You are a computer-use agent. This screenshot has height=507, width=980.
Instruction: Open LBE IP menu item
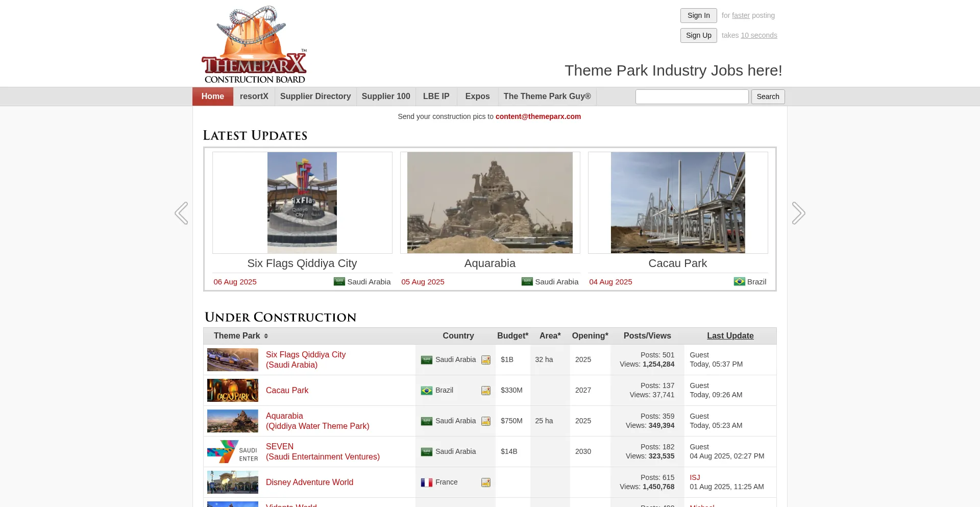[x=436, y=96]
